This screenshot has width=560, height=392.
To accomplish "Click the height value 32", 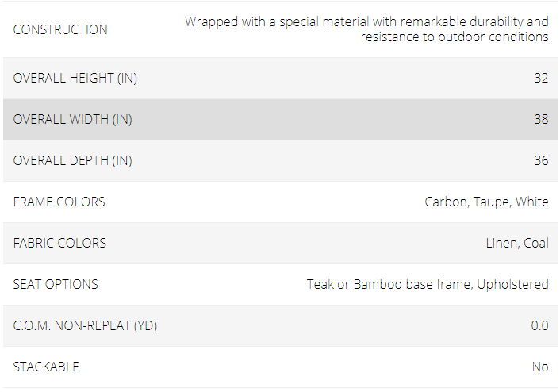I will (x=541, y=78).
